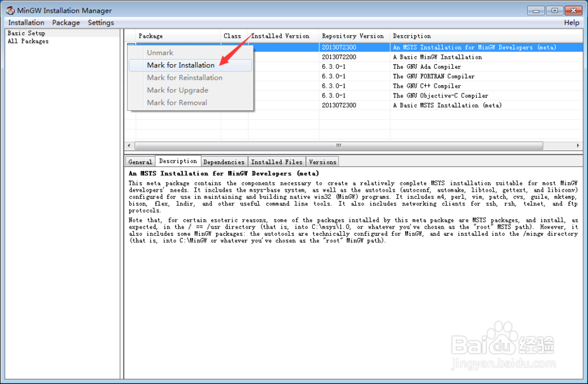This screenshot has height=384, width=588.
Task: Select 'A Basic MinGW Installation' row
Action: [x=418, y=57]
